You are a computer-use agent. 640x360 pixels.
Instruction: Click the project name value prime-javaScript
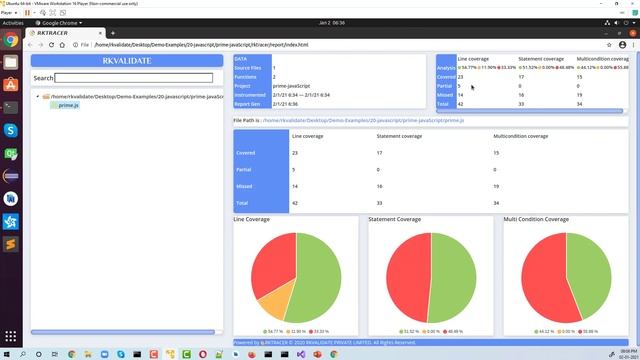click(x=291, y=86)
